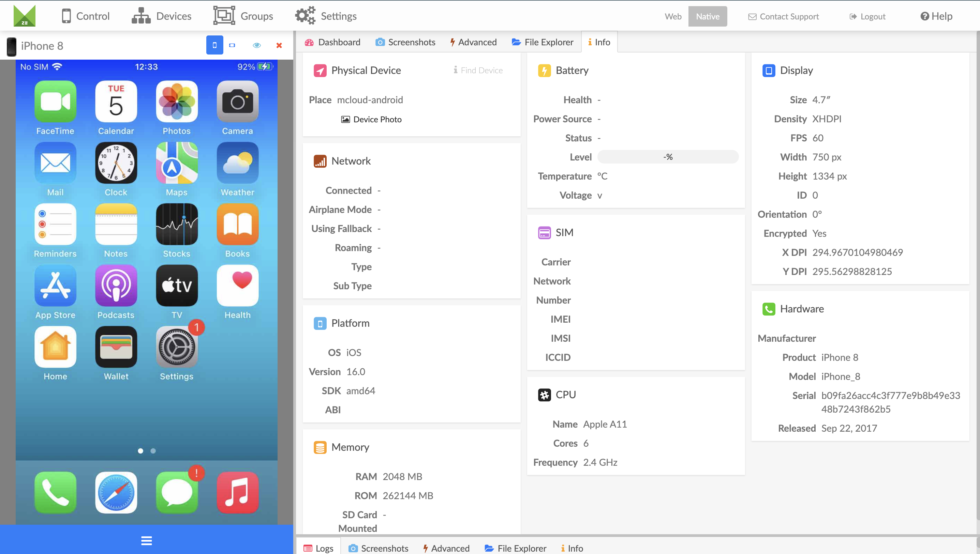Open the Wallet app
The height and width of the screenshot is (554, 980).
(x=116, y=347)
